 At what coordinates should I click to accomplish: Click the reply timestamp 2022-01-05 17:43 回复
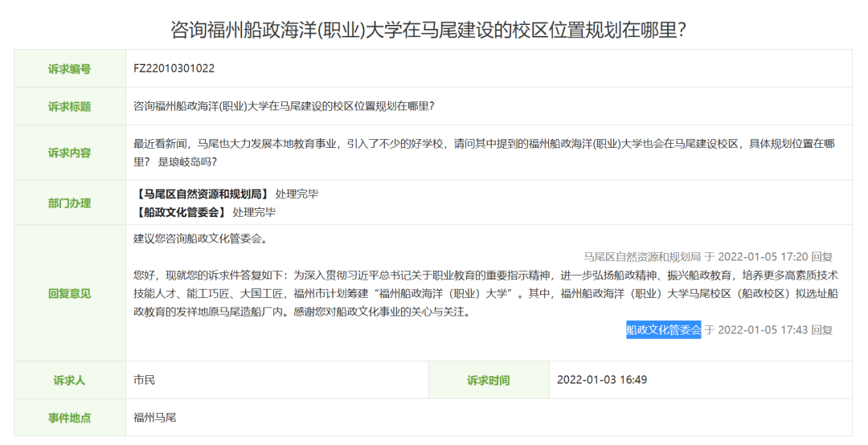775,330
